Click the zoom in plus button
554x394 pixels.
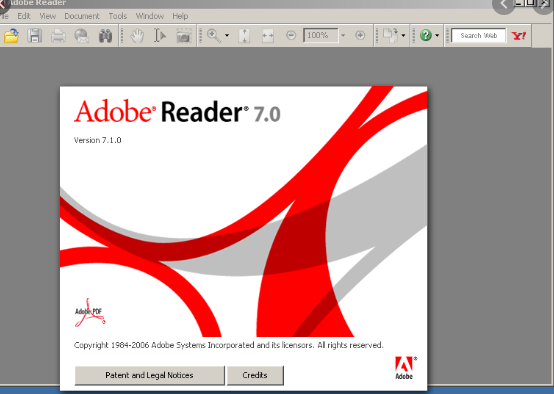pyautogui.click(x=360, y=35)
